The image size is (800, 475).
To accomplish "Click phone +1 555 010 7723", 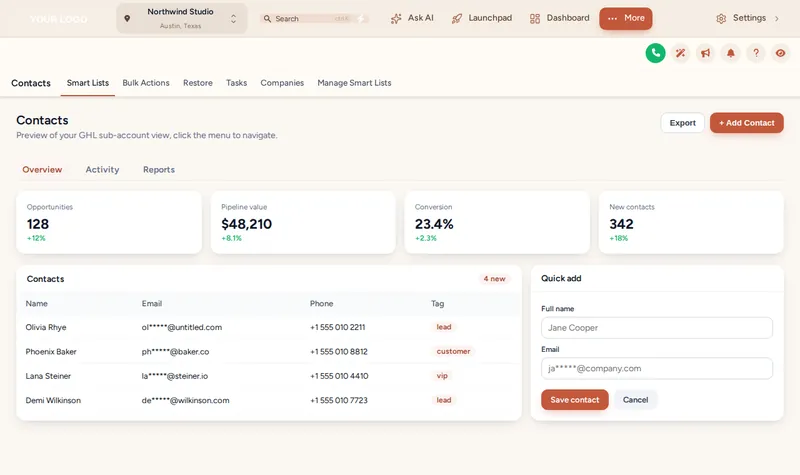I will click(x=339, y=401).
